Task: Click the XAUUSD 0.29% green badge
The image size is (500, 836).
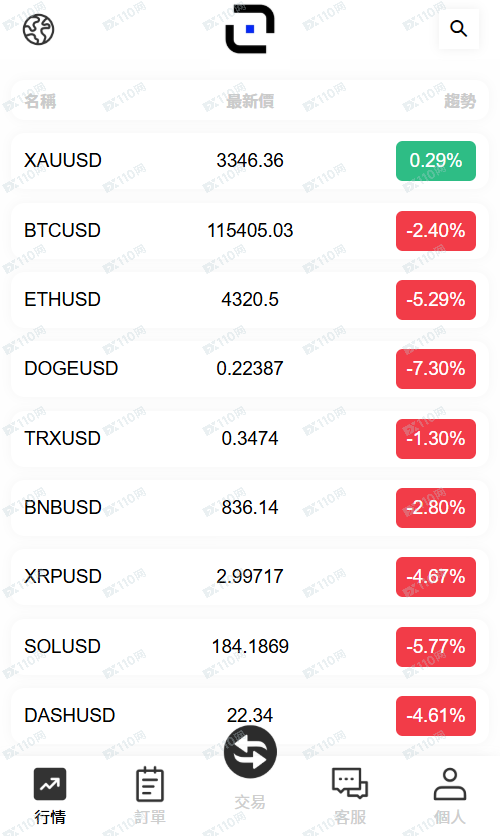Action: click(436, 160)
